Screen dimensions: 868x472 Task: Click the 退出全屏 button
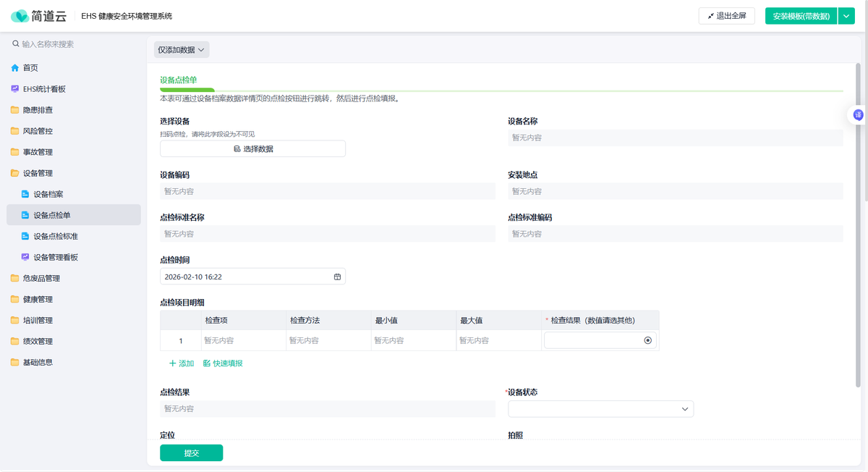point(727,16)
